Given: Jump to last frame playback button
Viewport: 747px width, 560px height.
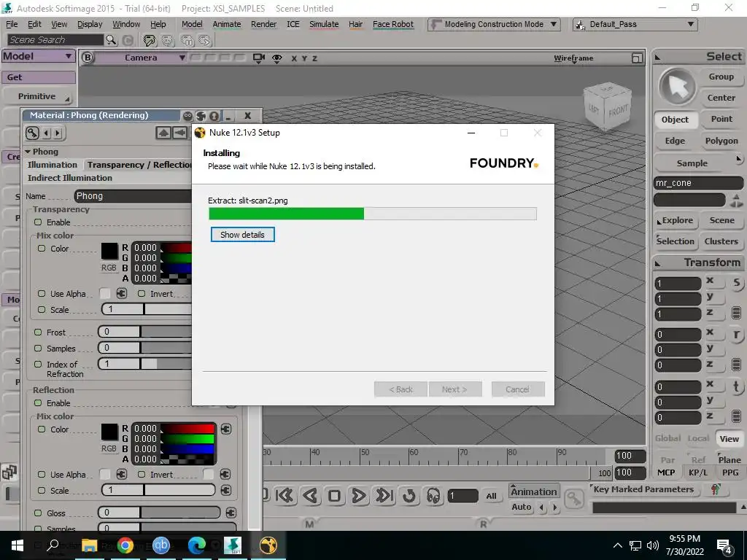Looking at the screenshot, I should (384, 496).
